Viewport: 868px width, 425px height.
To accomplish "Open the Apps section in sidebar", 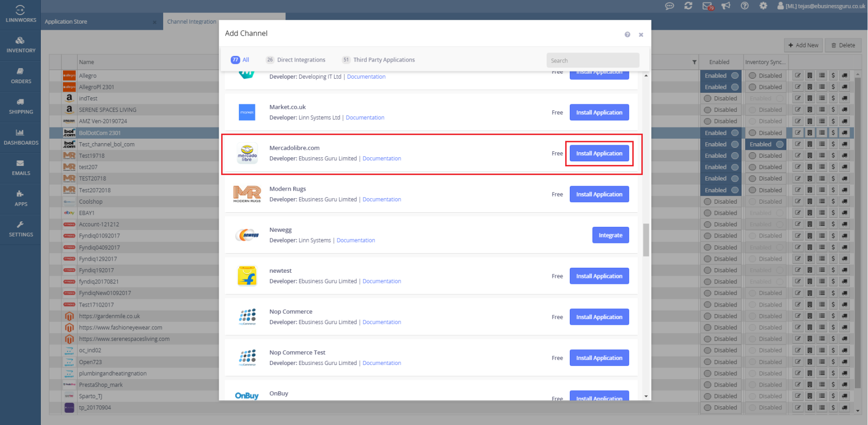I will click(21, 199).
